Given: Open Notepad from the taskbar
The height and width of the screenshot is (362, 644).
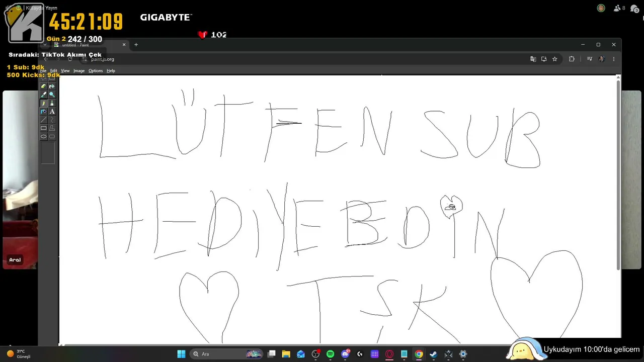Looking at the screenshot, I should [404, 354].
